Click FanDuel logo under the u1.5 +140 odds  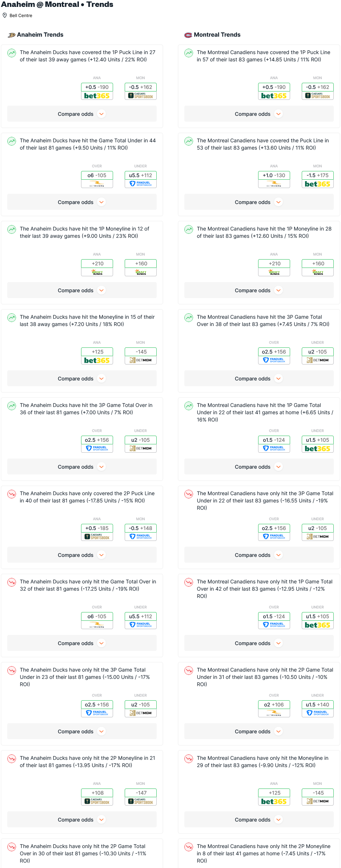(317, 713)
